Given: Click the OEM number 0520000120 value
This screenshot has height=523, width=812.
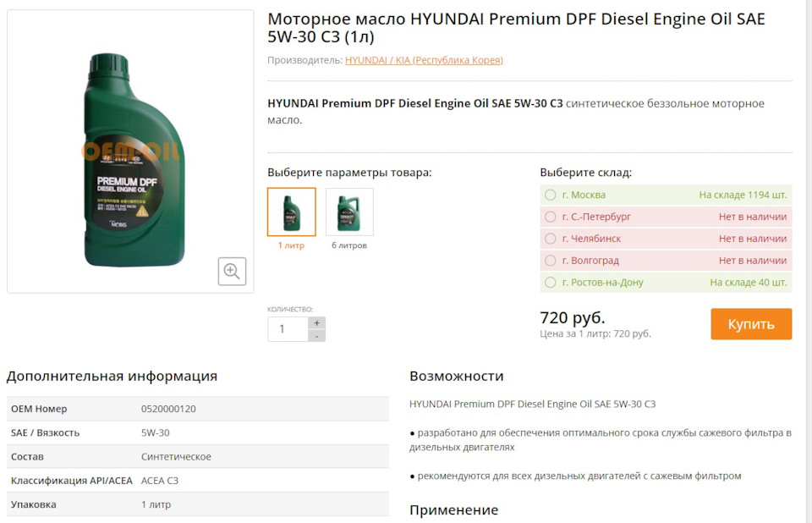Looking at the screenshot, I should pyautogui.click(x=168, y=409).
